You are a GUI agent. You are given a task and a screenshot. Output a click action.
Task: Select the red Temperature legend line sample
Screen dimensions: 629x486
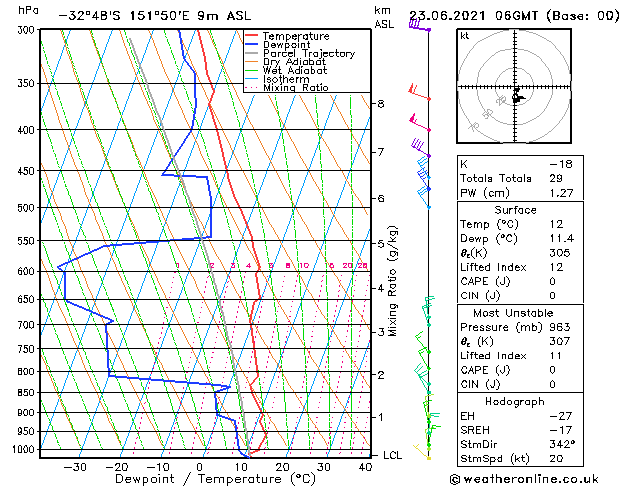252,36
